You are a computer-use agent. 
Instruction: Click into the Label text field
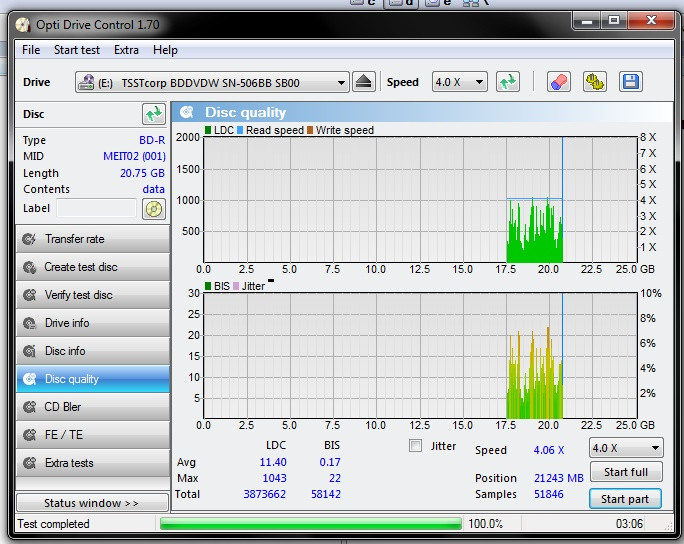(x=96, y=208)
